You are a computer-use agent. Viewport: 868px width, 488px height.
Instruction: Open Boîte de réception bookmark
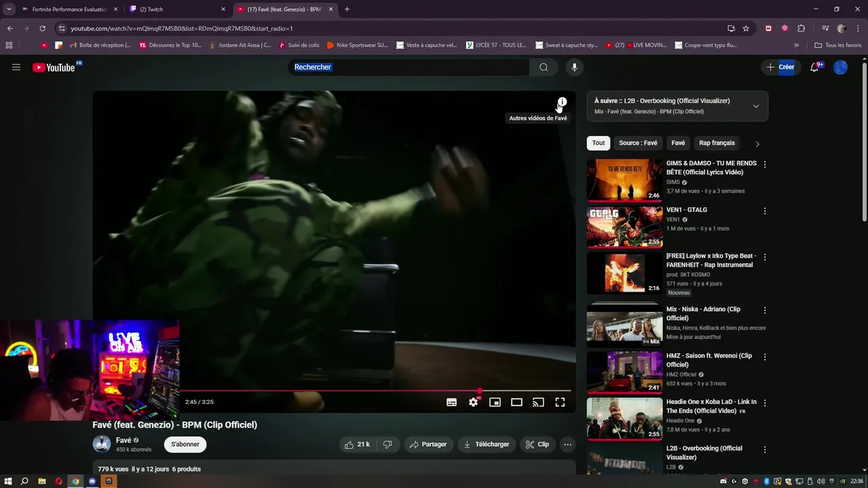[100, 45]
